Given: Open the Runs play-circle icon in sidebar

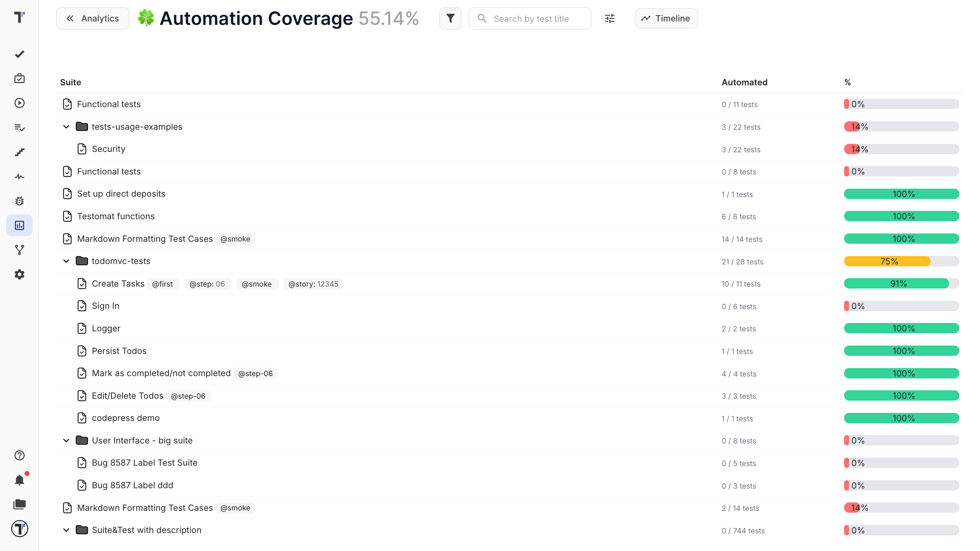Looking at the screenshot, I should click(20, 103).
